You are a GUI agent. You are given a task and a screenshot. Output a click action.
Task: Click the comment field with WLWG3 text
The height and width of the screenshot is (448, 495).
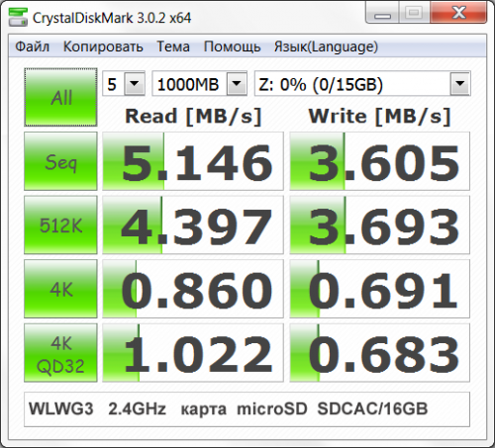point(247,409)
